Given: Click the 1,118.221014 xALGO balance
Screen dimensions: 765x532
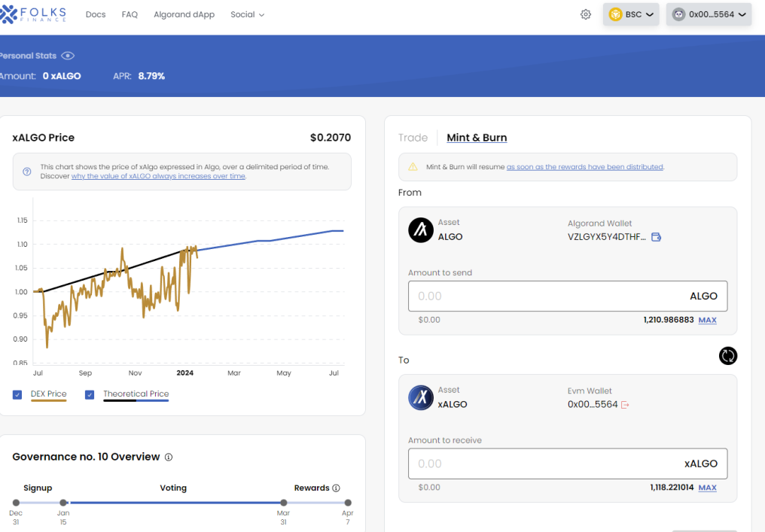Looking at the screenshot, I should [672, 487].
